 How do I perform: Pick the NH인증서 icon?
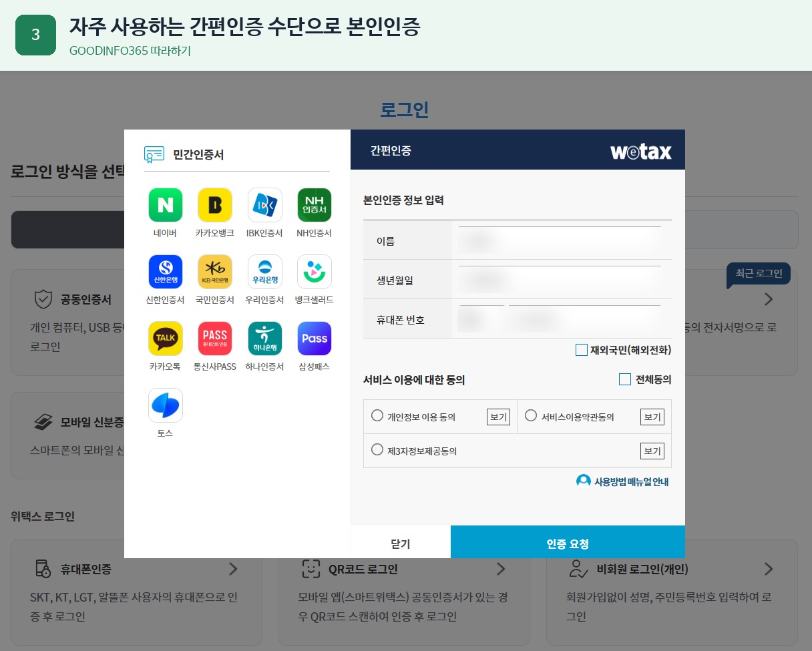pos(314,205)
